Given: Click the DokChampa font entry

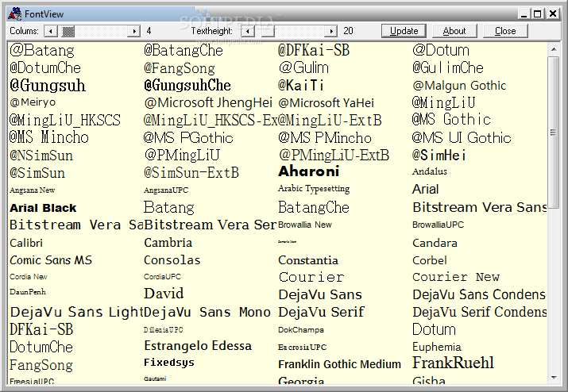Looking at the screenshot, I should click(x=300, y=330).
